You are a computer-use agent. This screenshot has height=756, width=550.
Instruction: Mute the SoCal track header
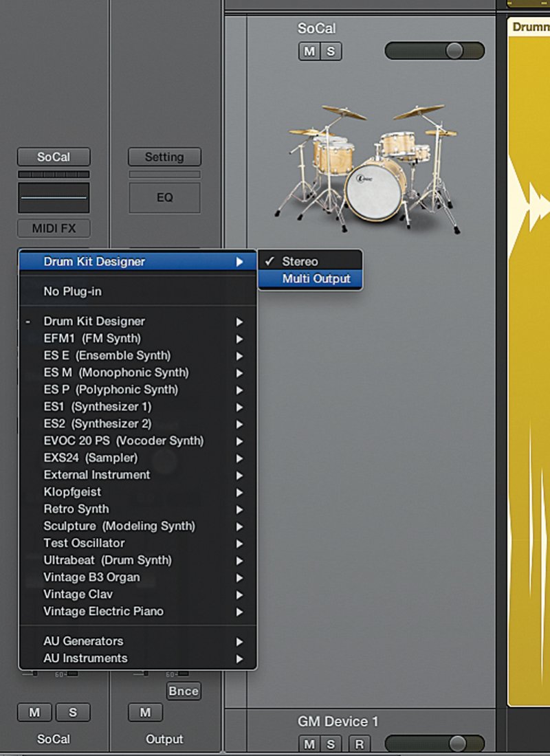click(x=309, y=51)
